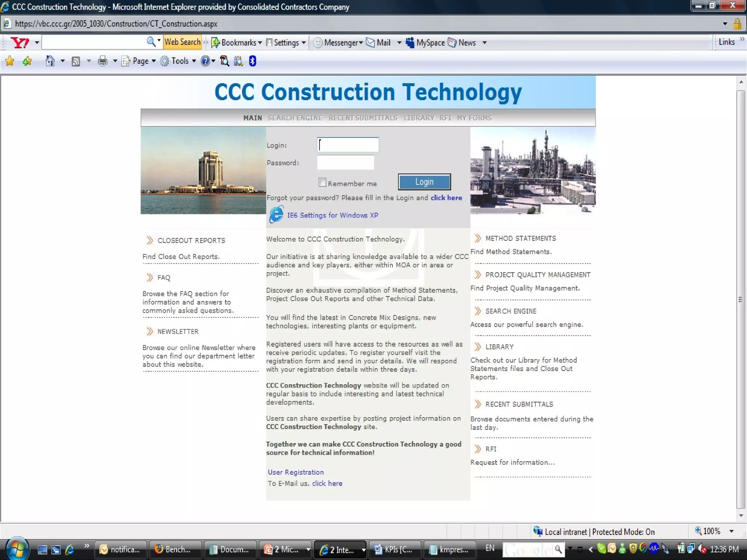
Task: Click the RSS feeds icon
Action: 76,61
